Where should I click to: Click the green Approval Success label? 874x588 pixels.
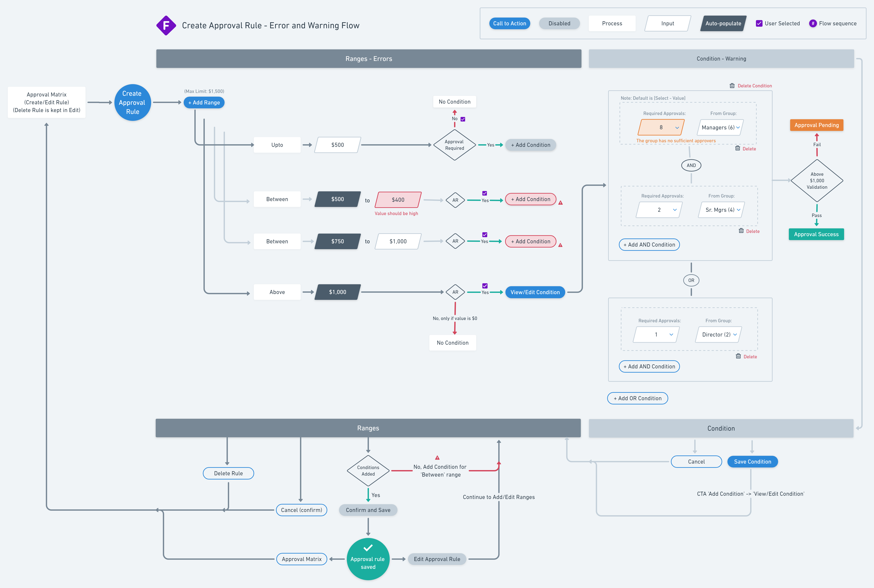click(816, 234)
